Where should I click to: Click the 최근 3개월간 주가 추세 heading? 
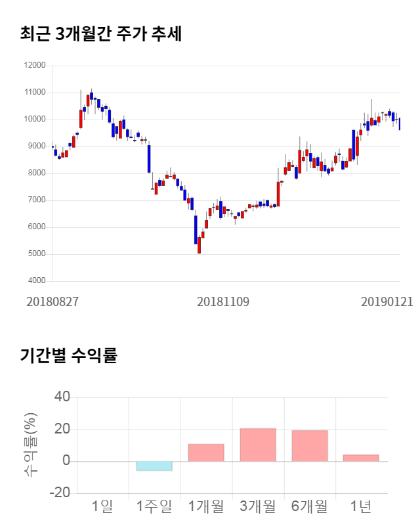100,34
